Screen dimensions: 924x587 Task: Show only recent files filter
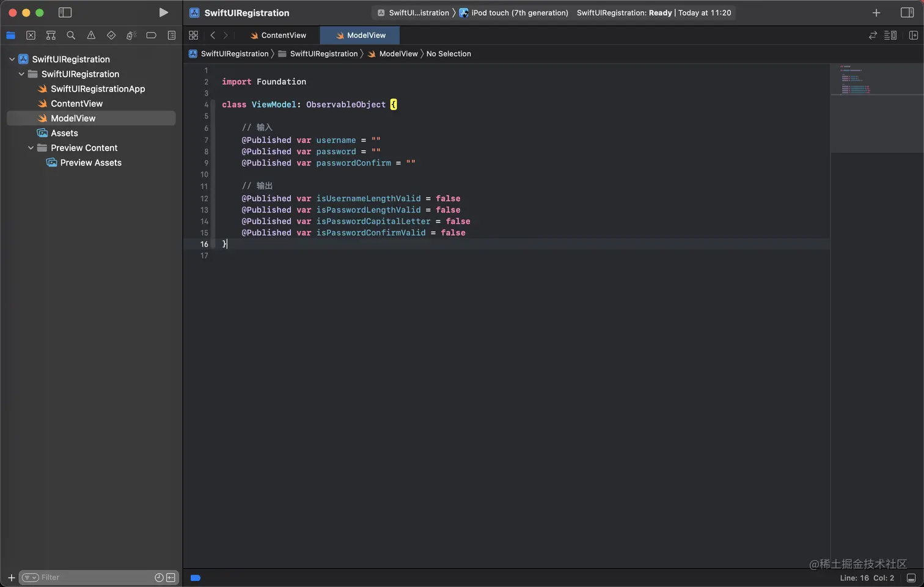click(159, 577)
